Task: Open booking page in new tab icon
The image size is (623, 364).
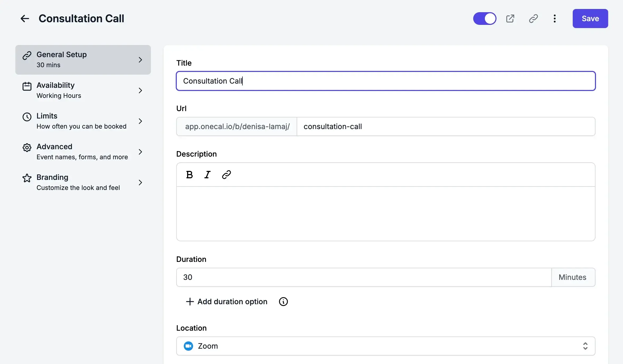Action: (510, 19)
